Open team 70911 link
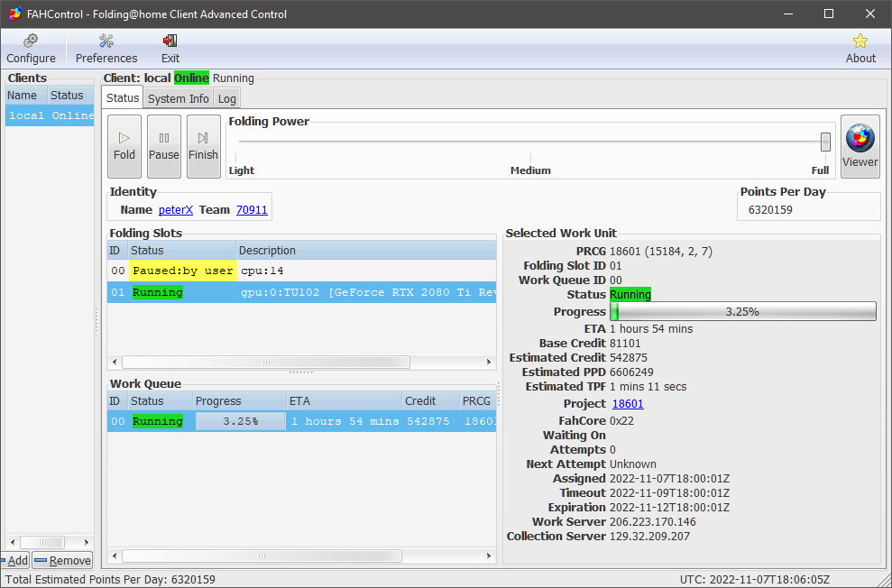Viewport: 892px width, 588px height. point(252,210)
